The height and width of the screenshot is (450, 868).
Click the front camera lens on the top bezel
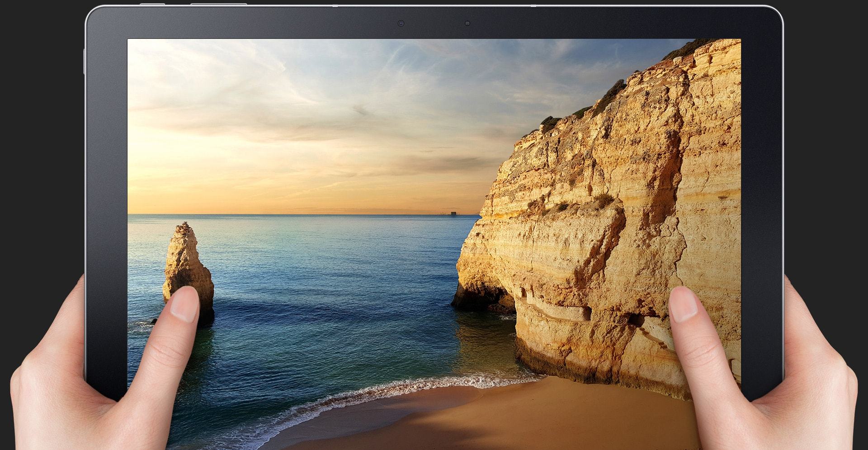point(401,23)
